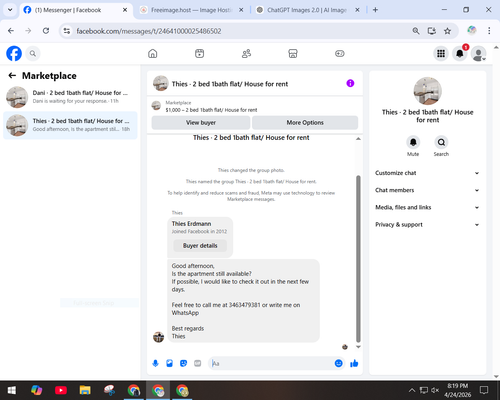Switch to the Freeimage.host browser tab
Image resolution: width=500 pixels, height=400 pixels.
pyautogui.click(x=191, y=10)
